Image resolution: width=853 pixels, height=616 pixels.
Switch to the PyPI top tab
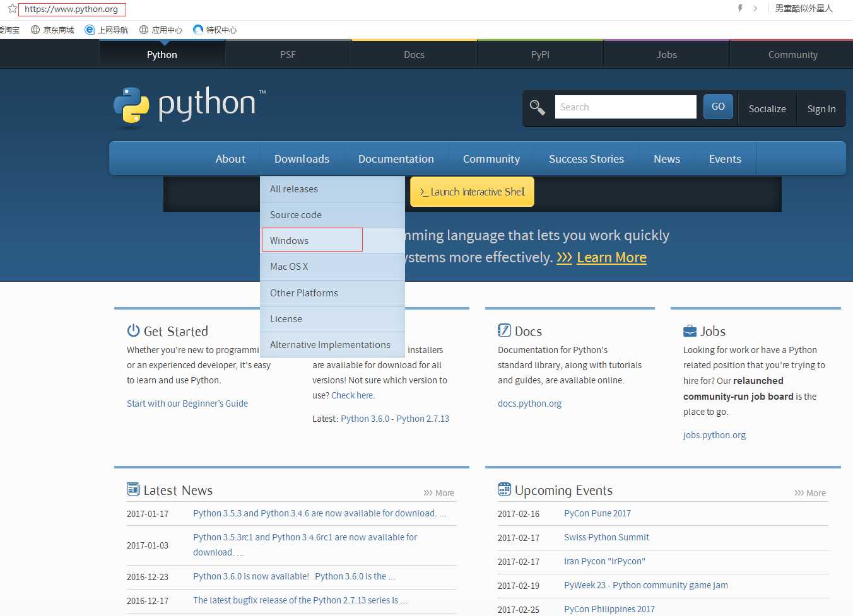(x=540, y=55)
